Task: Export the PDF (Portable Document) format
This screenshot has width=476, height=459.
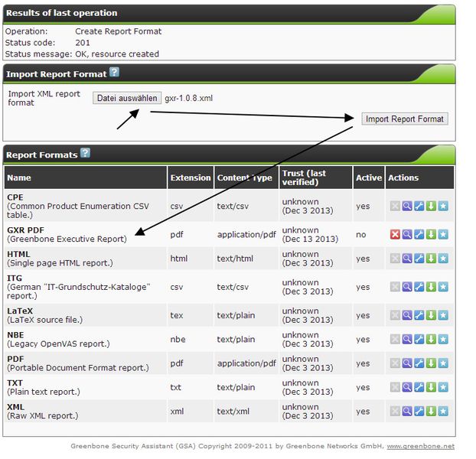Action: pyautogui.click(x=431, y=363)
